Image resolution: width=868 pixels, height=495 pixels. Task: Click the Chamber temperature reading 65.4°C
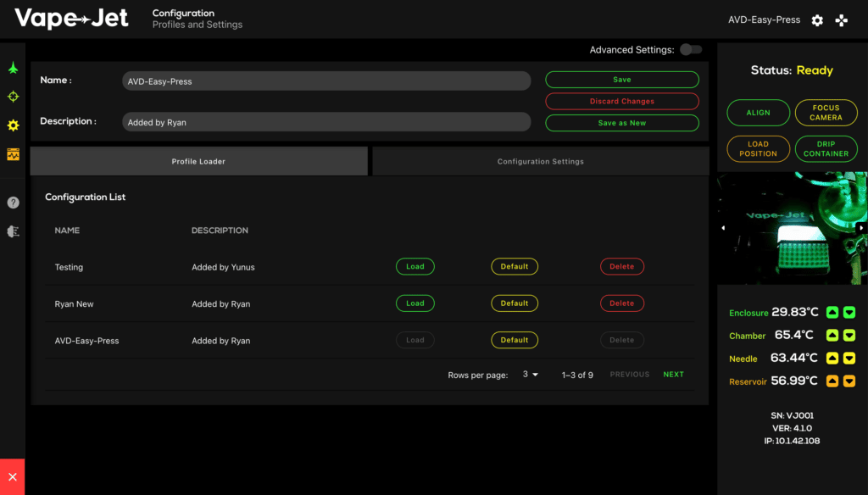793,335
